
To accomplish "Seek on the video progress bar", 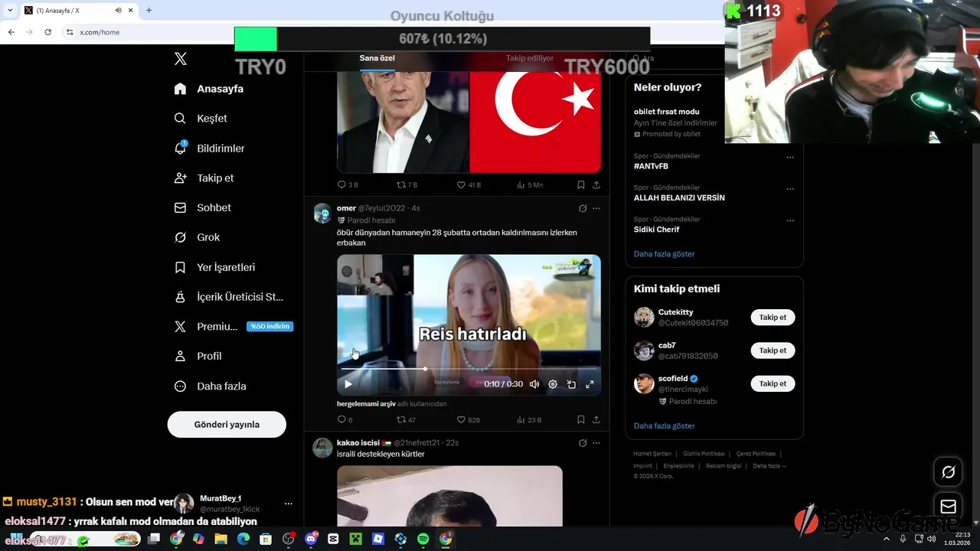I will pyautogui.click(x=469, y=369).
